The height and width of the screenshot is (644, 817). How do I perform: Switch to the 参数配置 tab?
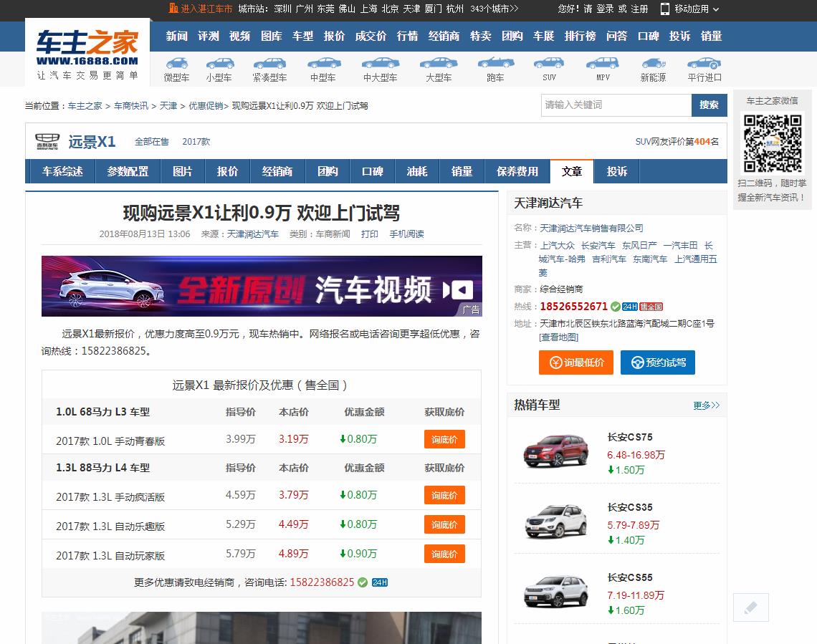[x=128, y=171]
